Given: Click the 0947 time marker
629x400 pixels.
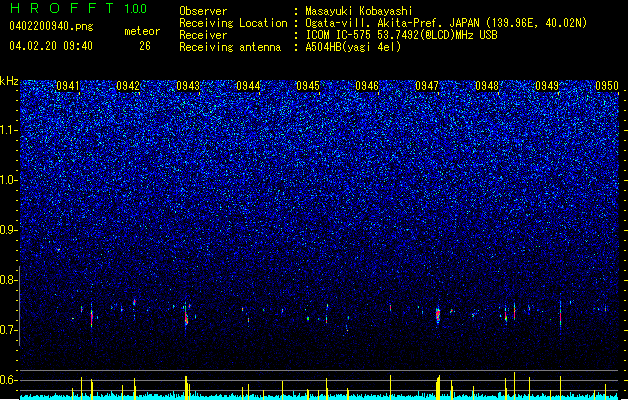Looking at the screenshot, I should (427, 86).
